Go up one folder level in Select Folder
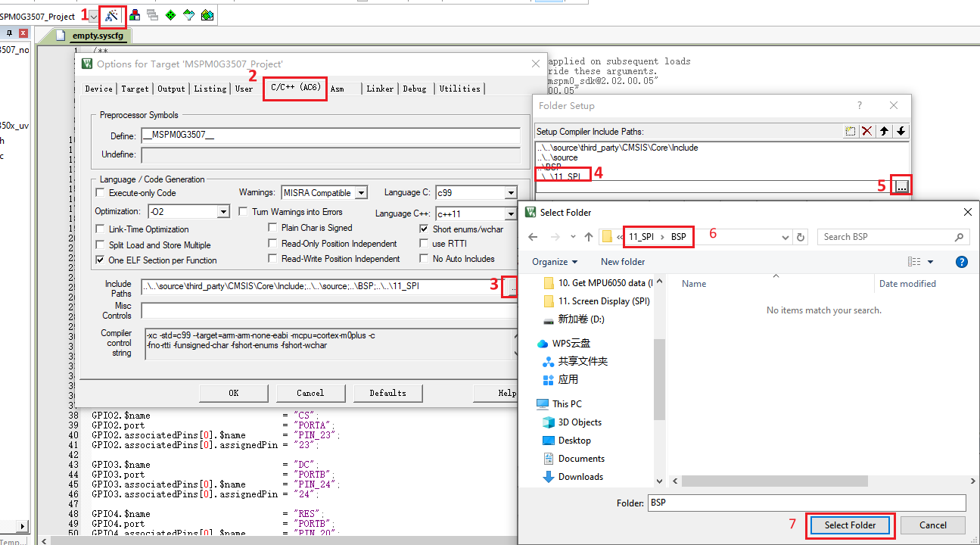 pyautogui.click(x=589, y=237)
